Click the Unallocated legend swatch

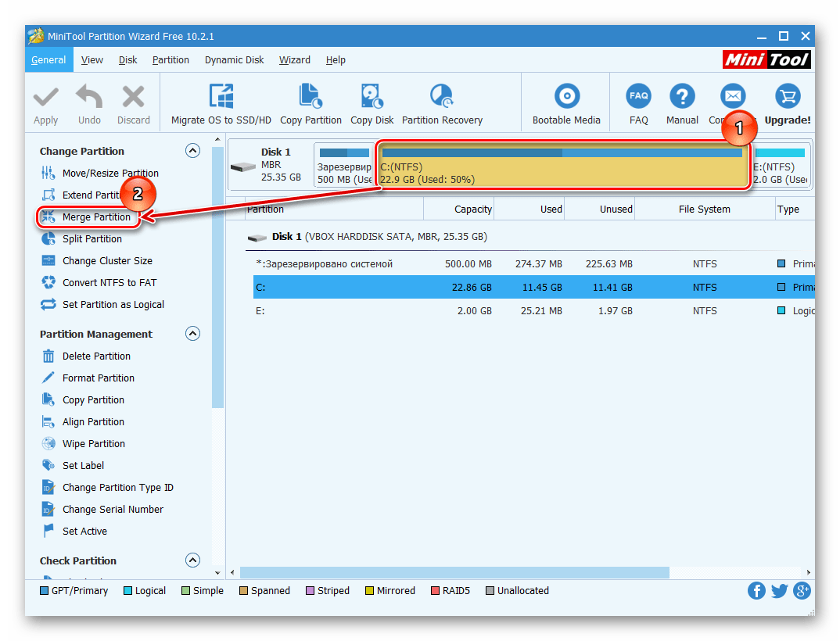point(490,591)
